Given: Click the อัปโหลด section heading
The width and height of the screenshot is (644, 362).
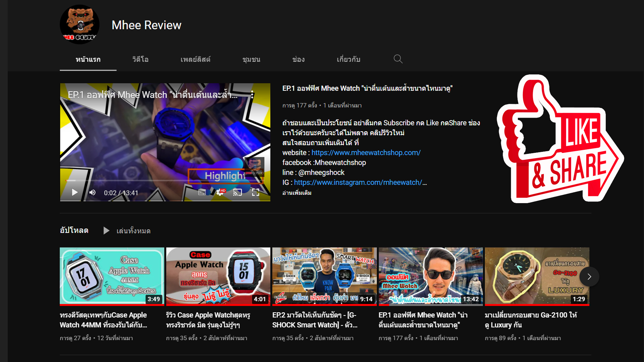Looking at the screenshot, I should pyautogui.click(x=74, y=230).
